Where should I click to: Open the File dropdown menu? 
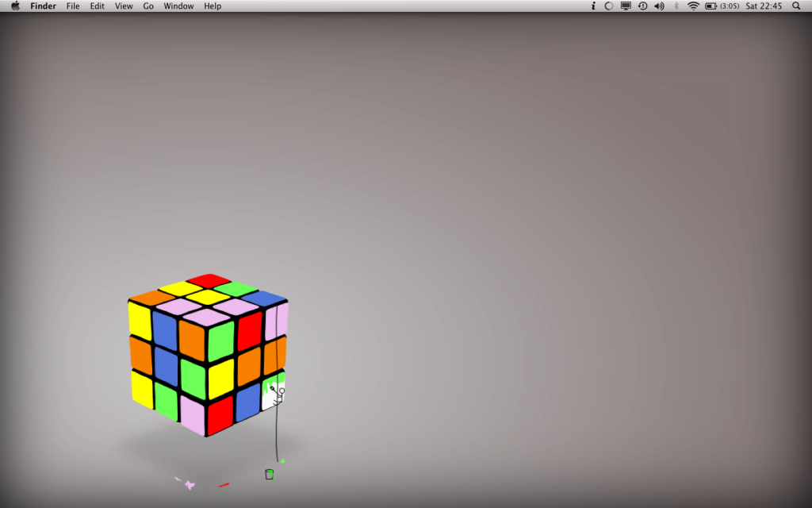coord(72,6)
